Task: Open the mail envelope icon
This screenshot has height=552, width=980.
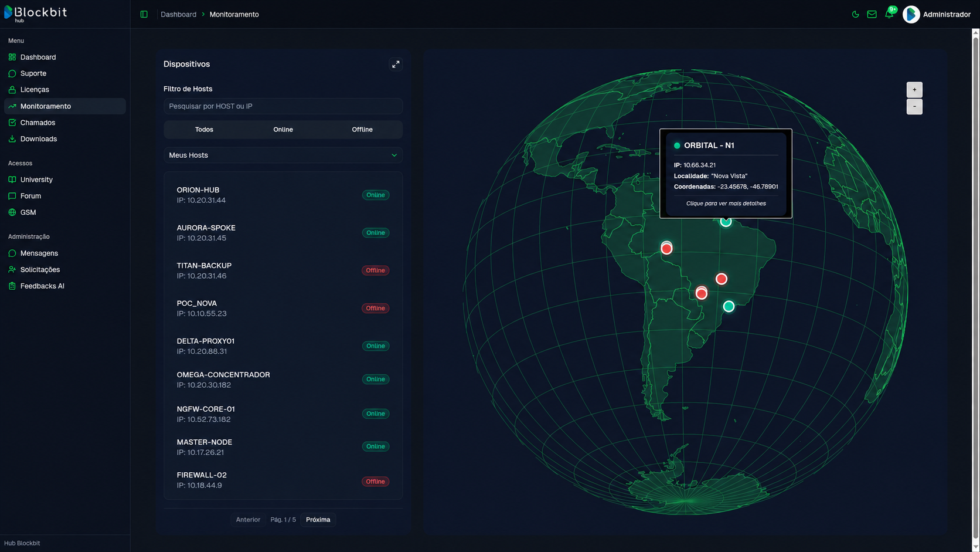Action: click(872, 14)
